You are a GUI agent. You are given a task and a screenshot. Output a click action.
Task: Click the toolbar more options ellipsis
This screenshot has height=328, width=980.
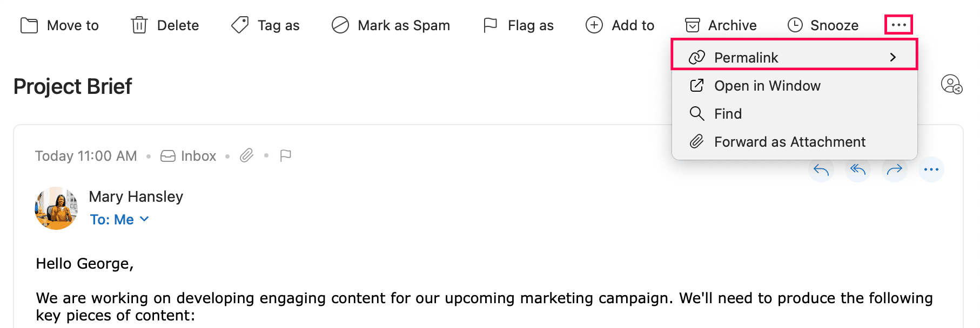[x=898, y=25]
